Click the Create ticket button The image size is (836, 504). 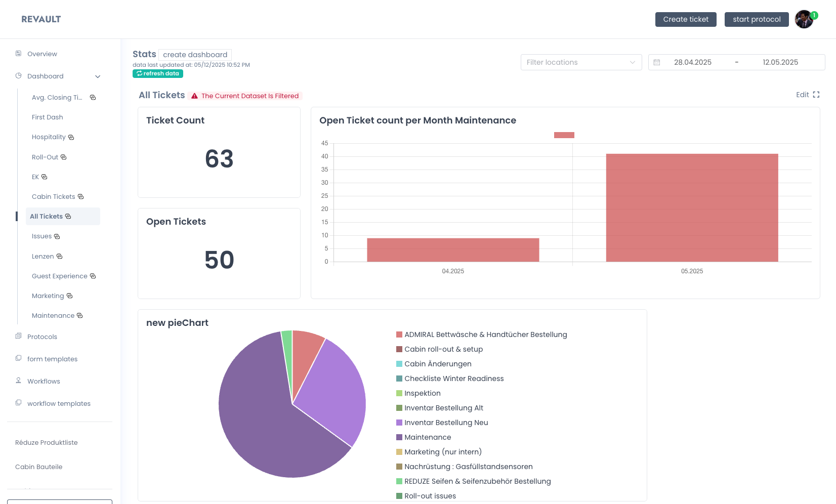coord(686,19)
